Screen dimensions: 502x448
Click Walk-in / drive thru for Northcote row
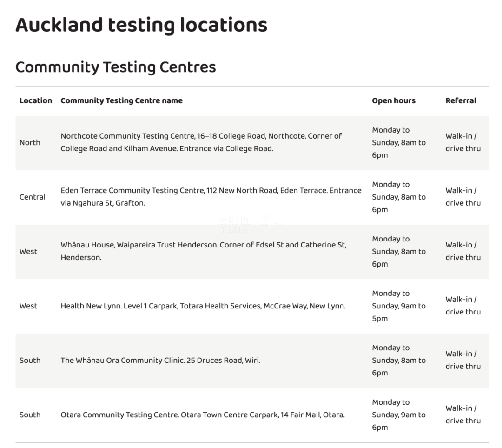pyautogui.click(x=463, y=142)
